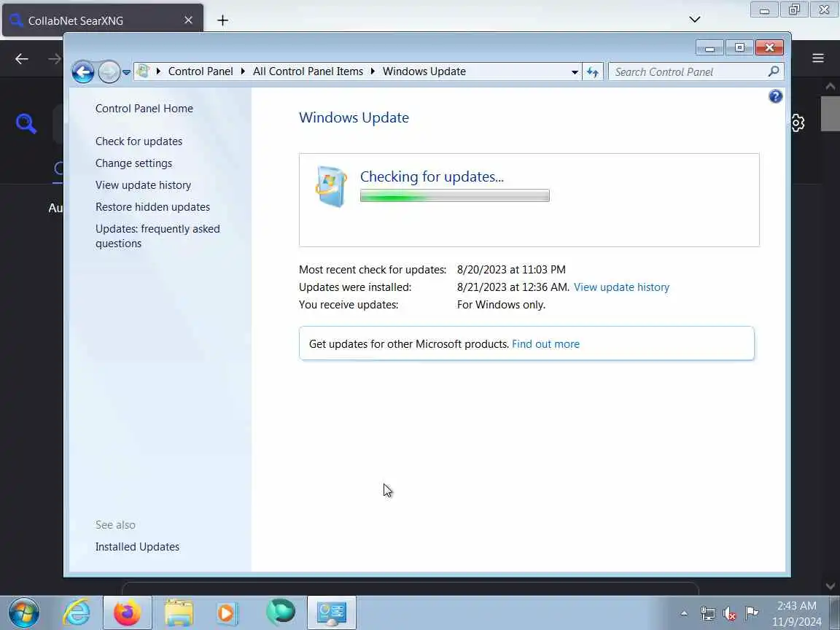Click View update history next to install date

621,287
